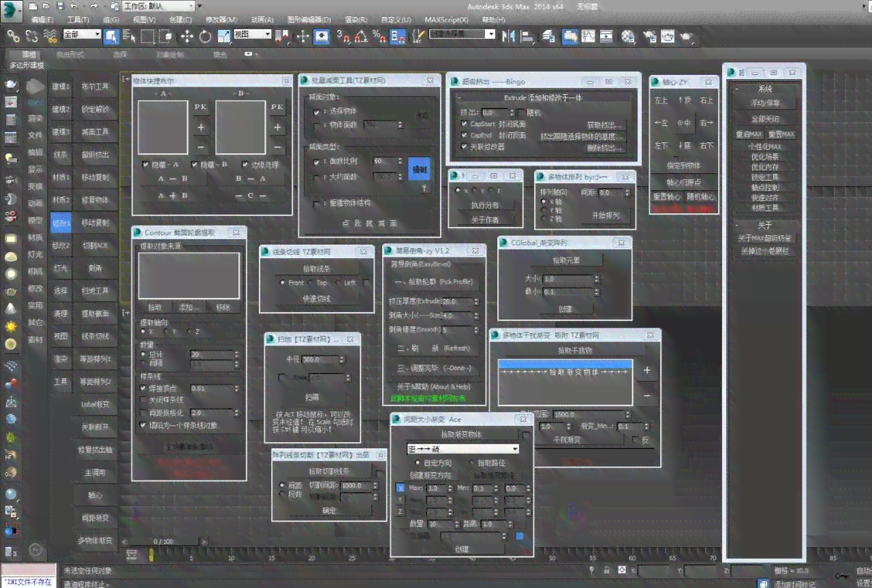Click the 布尔工具 sidebar button
The width and height of the screenshot is (872, 588).
point(95,87)
